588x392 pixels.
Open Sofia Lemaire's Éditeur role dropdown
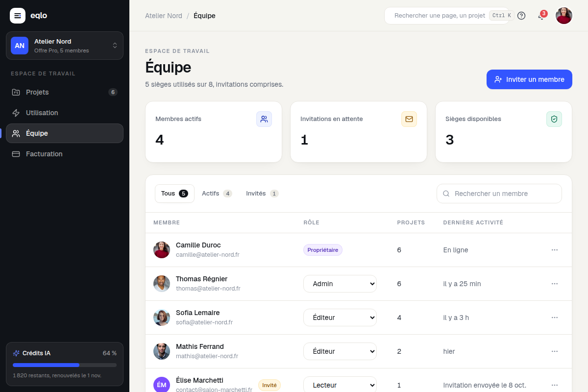pyautogui.click(x=340, y=318)
